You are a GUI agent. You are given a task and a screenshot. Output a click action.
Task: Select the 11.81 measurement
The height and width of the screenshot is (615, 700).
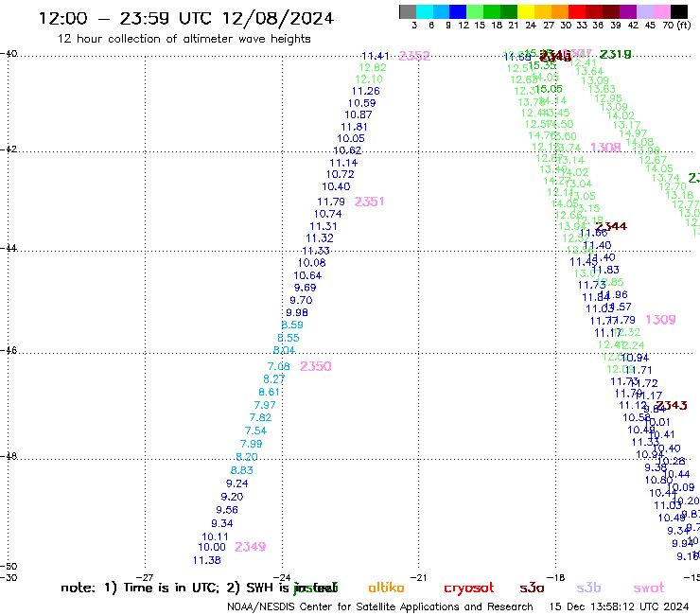point(355,127)
